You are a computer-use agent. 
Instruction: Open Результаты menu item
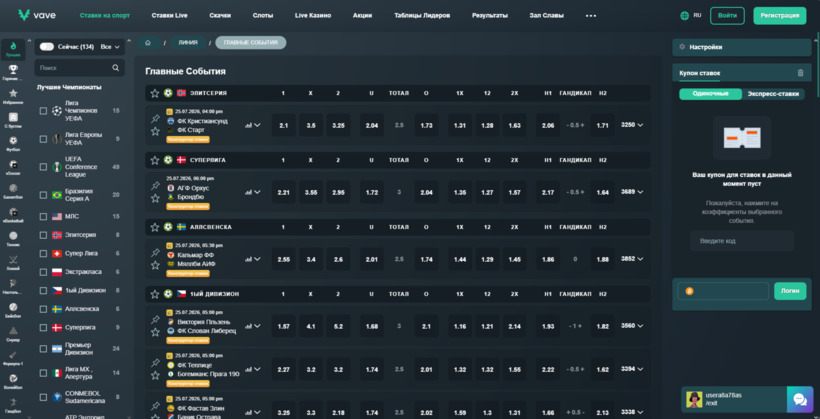[x=489, y=16]
